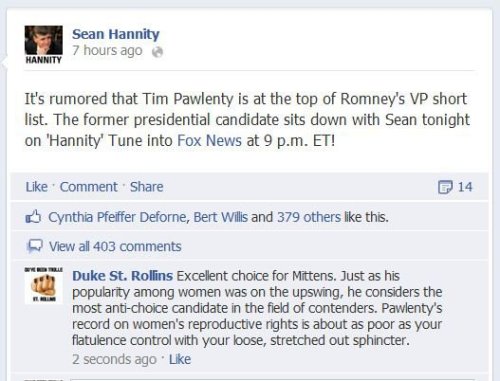This screenshot has width=500, height=381.
Task: Show the 379 others who liked
Action: [309, 217]
